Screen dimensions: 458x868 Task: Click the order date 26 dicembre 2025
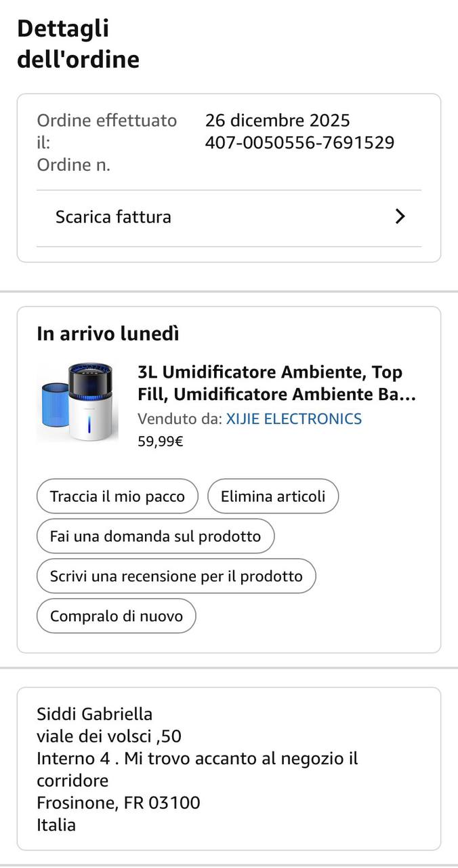[x=278, y=121]
